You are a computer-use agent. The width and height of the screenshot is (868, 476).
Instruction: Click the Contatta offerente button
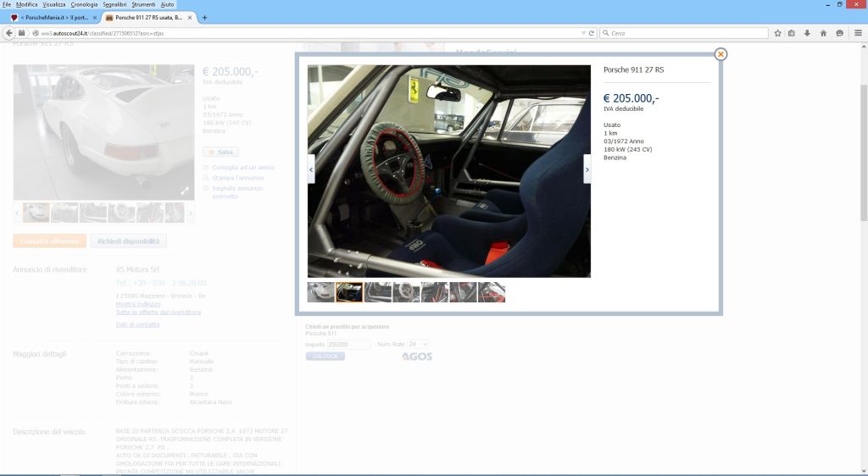pyautogui.click(x=50, y=241)
